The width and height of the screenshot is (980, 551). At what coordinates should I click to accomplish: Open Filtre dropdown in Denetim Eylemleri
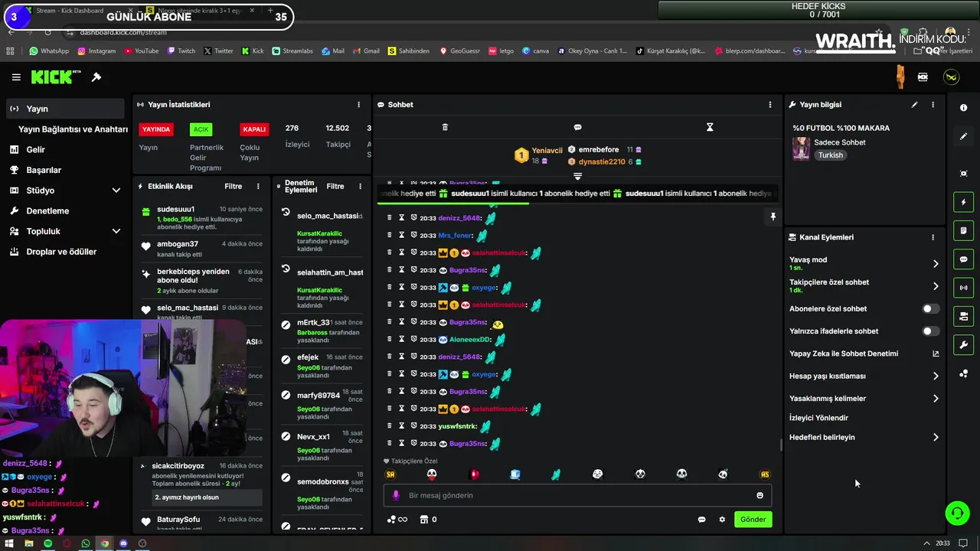335,186
